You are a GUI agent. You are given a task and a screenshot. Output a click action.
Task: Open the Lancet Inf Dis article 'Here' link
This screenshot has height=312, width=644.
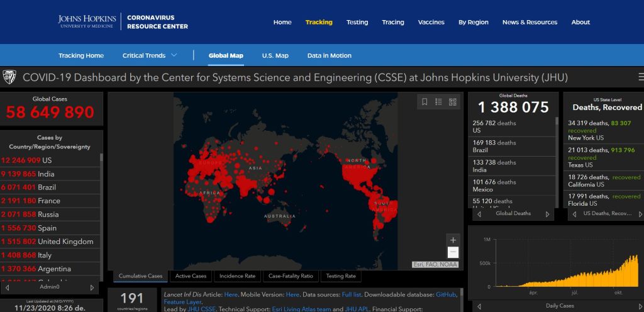point(231,294)
